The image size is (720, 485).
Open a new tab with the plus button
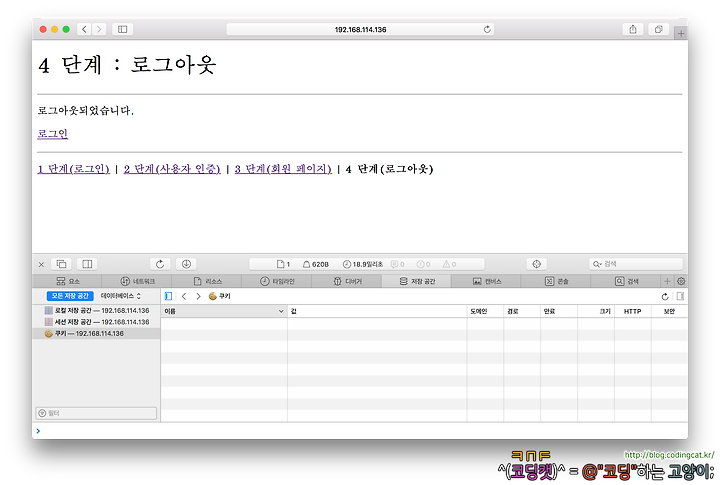681,34
